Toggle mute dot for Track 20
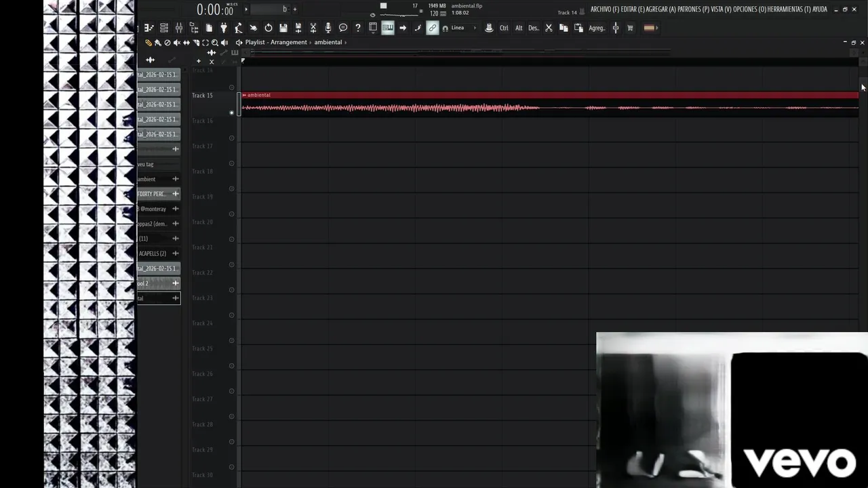The height and width of the screenshot is (488, 868). [232, 239]
